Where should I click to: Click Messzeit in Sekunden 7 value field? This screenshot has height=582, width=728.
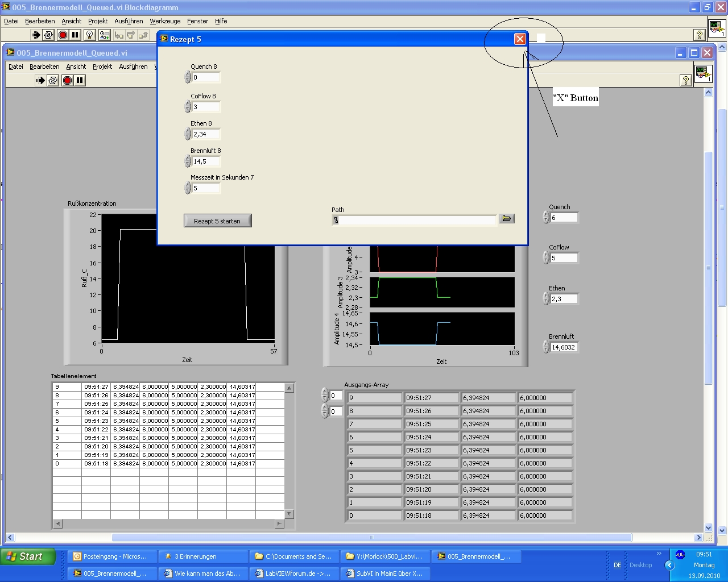[206, 188]
